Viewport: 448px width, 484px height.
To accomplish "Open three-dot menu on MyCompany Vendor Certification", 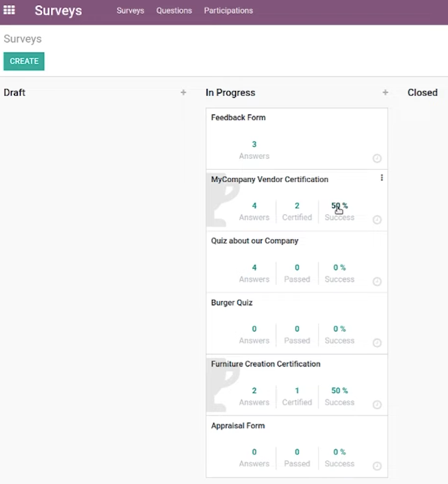I will [382, 177].
